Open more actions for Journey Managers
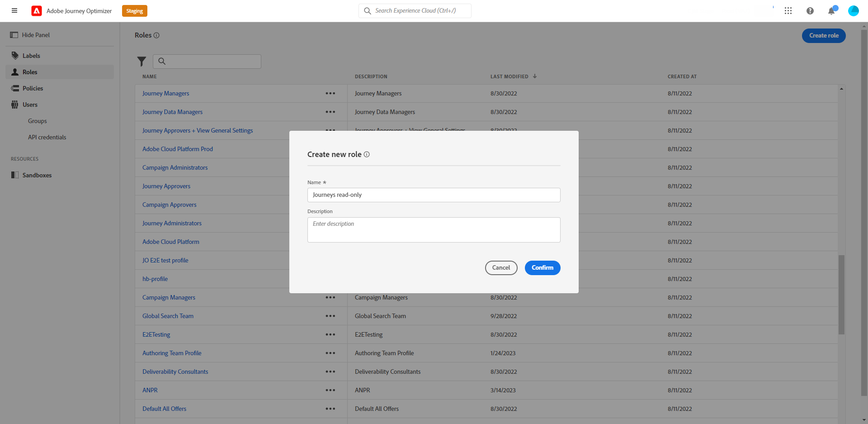868x424 pixels. (330, 94)
